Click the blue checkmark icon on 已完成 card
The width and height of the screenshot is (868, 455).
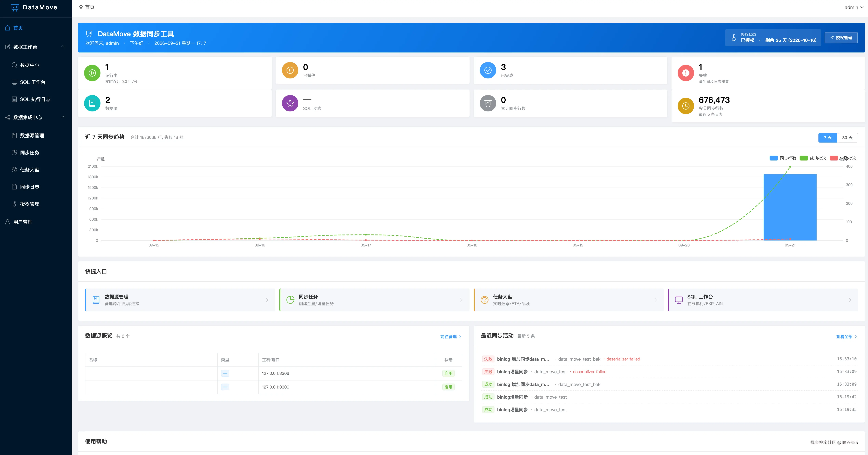[488, 70]
